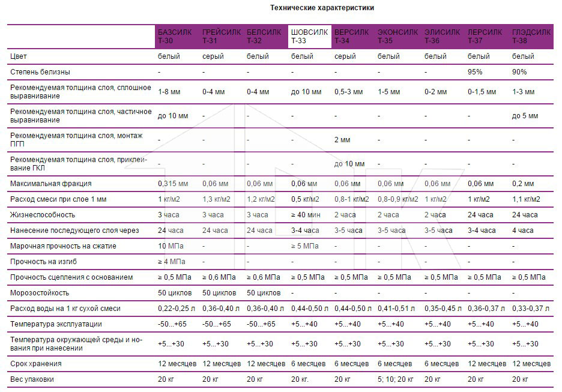Click the '0,33-0,37 л' water consumption value
Image resolution: width=562 pixels, height=392 pixels.
coord(530,309)
